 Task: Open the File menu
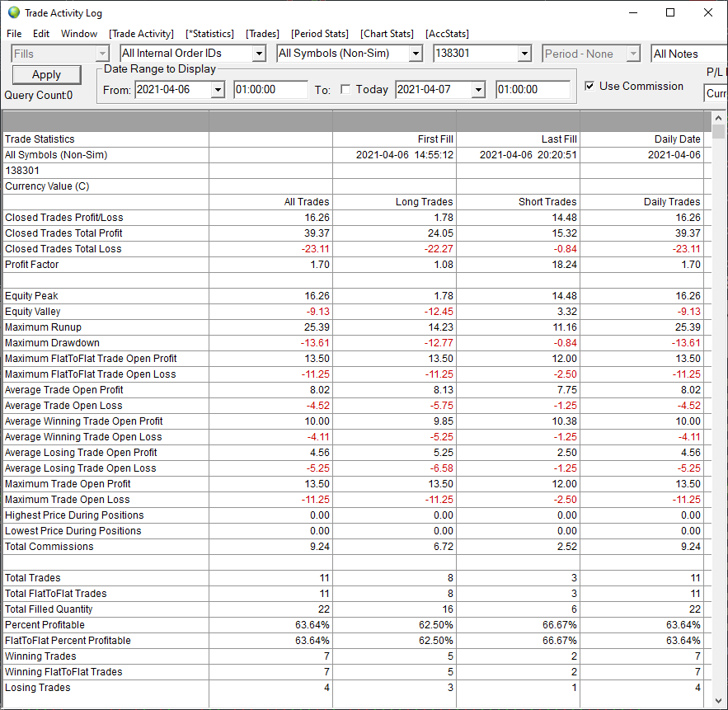(x=14, y=34)
